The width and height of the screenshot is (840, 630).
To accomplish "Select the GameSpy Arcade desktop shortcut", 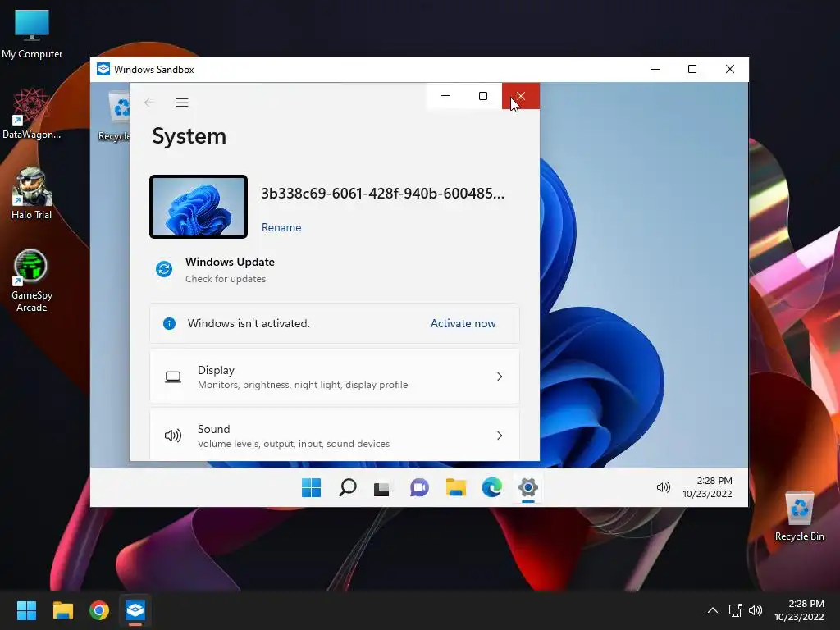I will click(31, 281).
